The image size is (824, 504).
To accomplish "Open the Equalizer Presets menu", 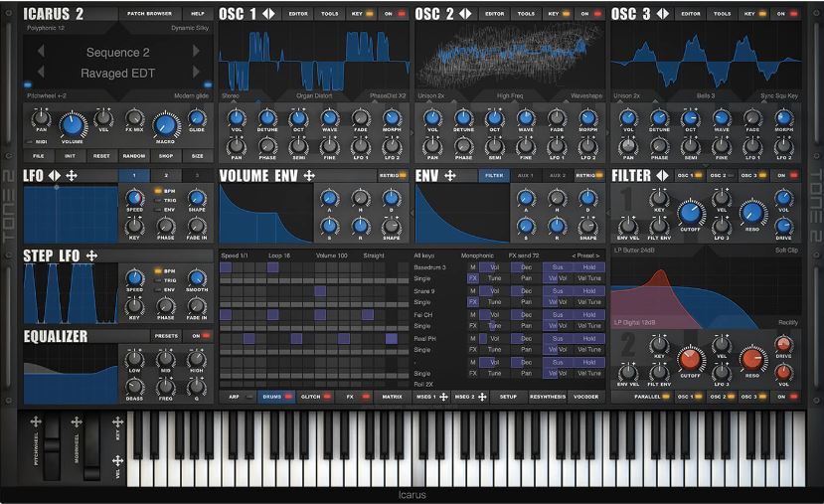I will (166, 336).
